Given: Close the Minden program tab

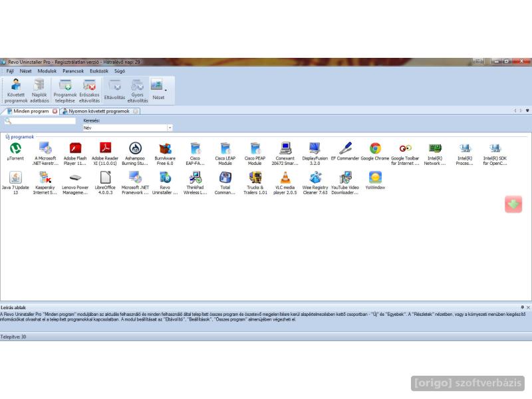Looking at the screenshot, I should coord(55,111).
